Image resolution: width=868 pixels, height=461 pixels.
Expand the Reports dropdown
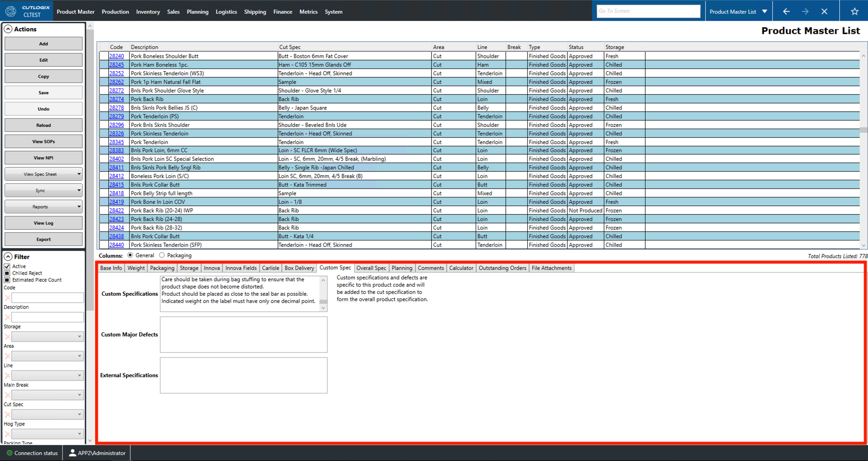pyautogui.click(x=79, y=206)
